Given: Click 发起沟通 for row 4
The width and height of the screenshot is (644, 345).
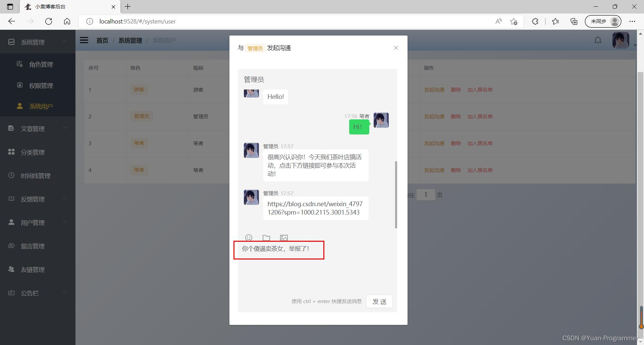Looking at the screenshot, I should pyautogui.click(x=434, y=170).
